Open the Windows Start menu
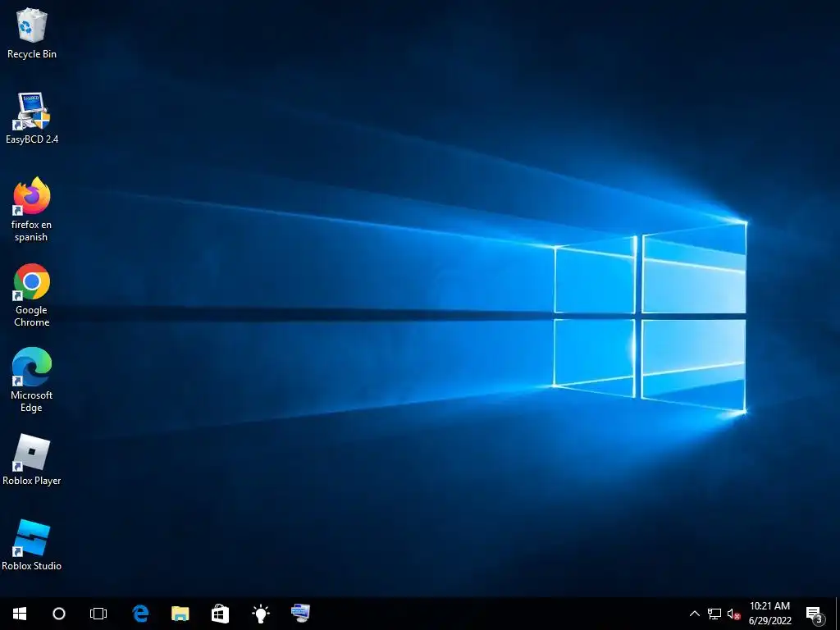This screenshot has width=840, height=630. coord(20,614)
